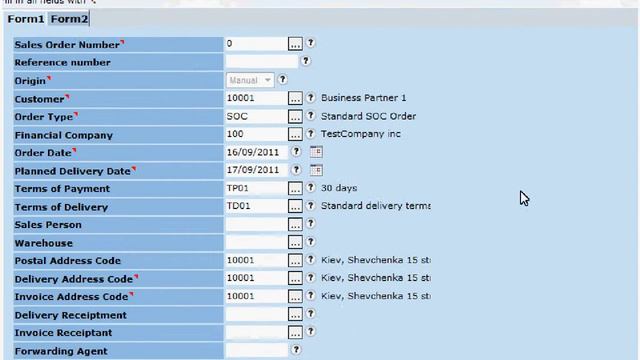Show help for Planned Delivery Date
The image size is (640, 360).
click(x=296, y=169)
